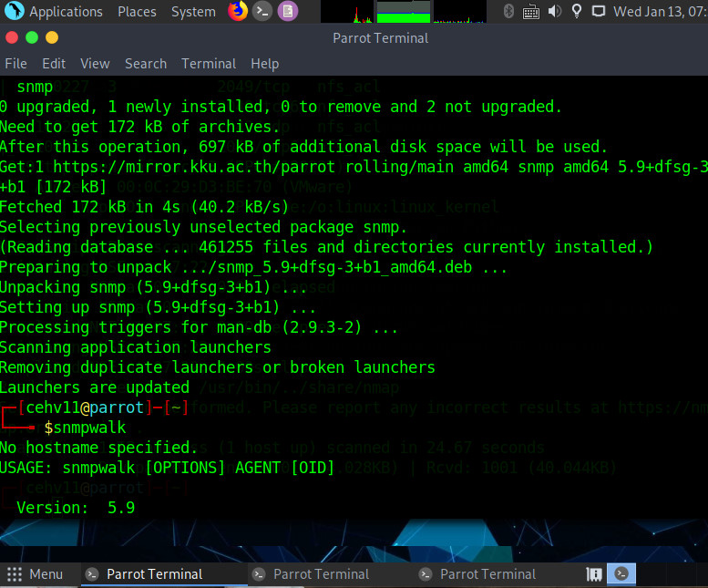
Task: Launch Firefox from the top panel
Action: tap(238, 12)
